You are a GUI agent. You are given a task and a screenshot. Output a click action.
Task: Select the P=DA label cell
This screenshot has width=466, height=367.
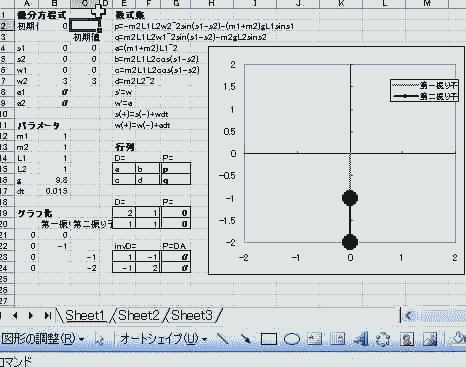coord(174,246)
